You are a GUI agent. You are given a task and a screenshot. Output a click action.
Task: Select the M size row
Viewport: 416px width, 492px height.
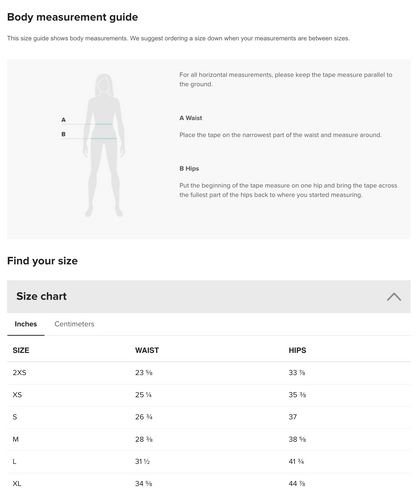click(209, 439)
